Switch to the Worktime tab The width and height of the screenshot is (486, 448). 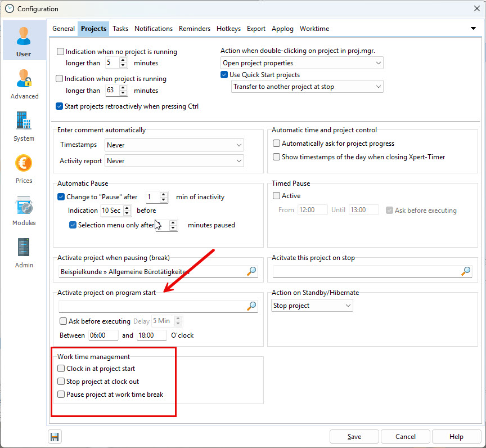pyautogui.click(x=314, y=29)
